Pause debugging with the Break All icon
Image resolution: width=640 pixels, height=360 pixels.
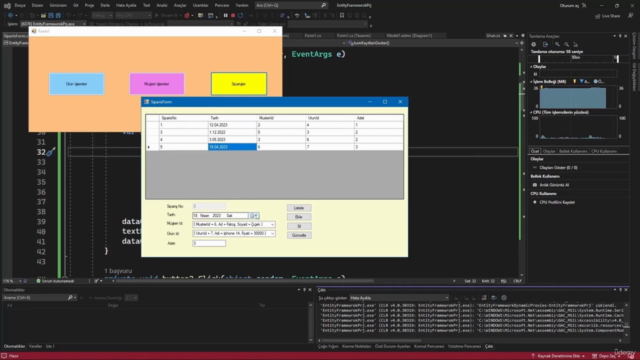point(225,16)
